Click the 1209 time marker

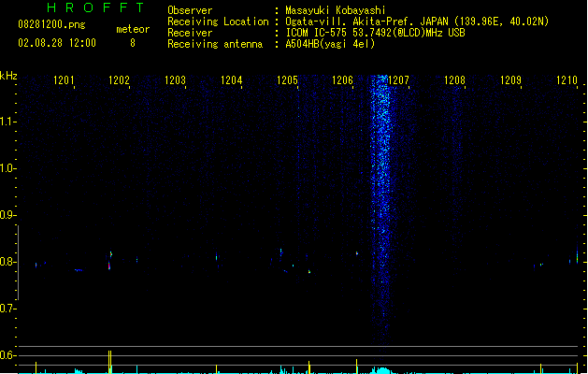pos(510,80)
